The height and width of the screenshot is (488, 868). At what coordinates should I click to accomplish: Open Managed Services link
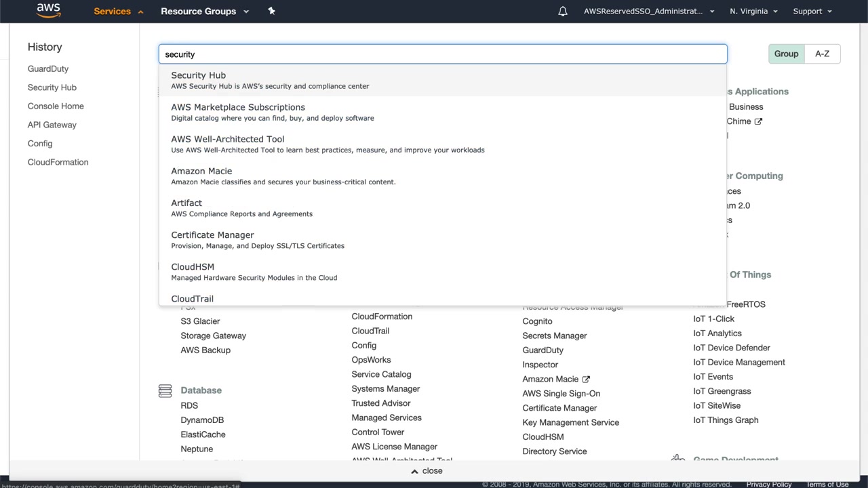pyautogui.click(x=387, y=418)
